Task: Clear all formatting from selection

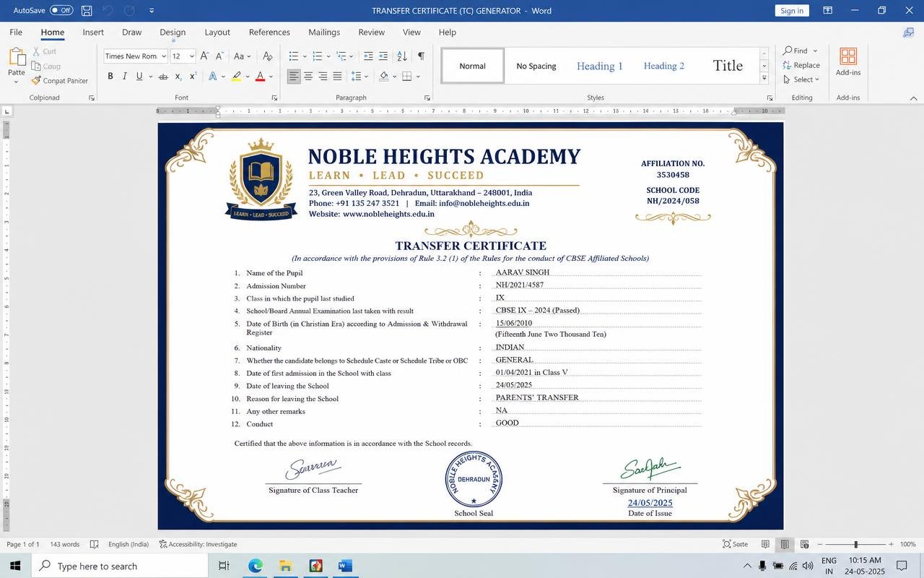Action: coord(267,56)
